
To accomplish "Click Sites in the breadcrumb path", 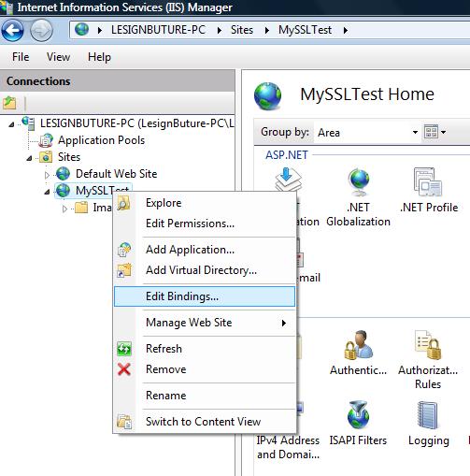I will point(242,30).
